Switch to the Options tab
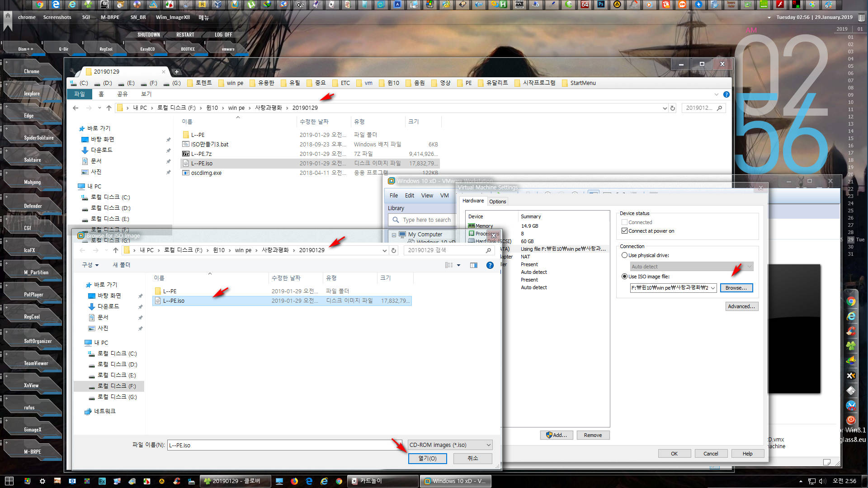The width and height of the screenshot is (868, 488). point(497,202)
